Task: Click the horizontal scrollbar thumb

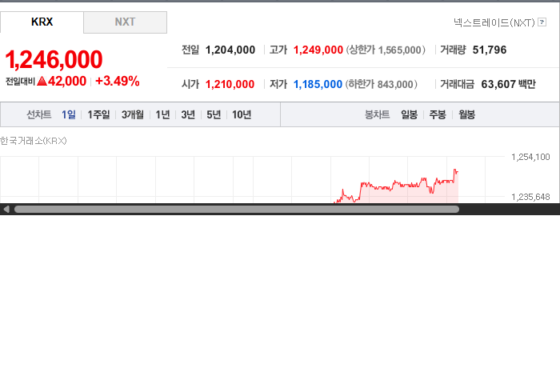Action: (x=237, y=210)
